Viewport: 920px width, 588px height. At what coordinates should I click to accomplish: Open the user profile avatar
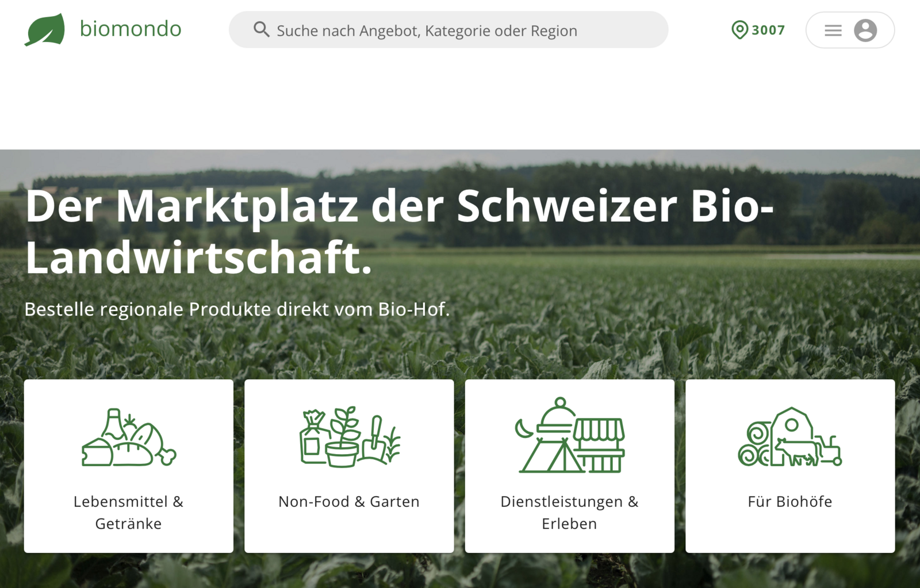(865, 30)
